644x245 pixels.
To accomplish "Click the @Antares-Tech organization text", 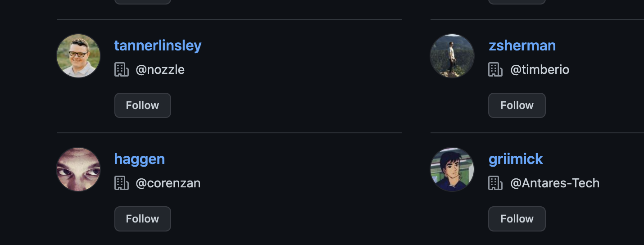I will point(555,183).
